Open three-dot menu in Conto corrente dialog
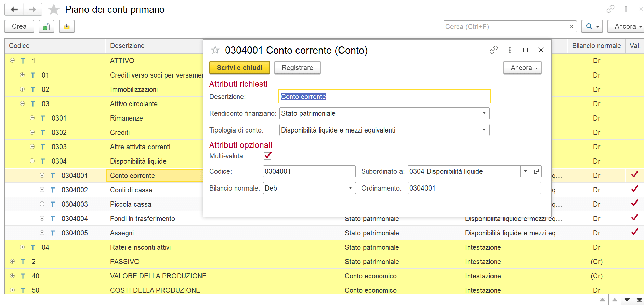 510,50
